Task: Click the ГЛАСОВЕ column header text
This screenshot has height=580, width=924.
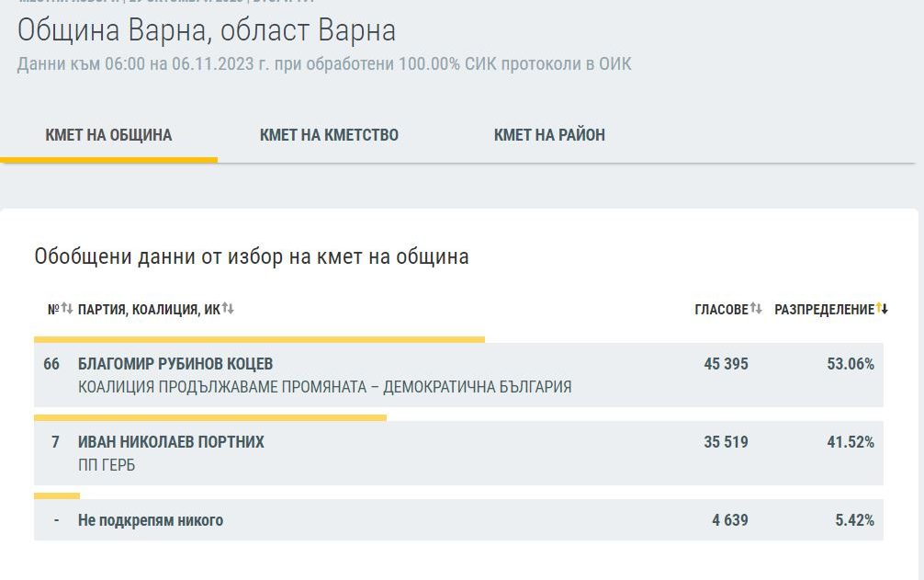Action: point(721,310)
